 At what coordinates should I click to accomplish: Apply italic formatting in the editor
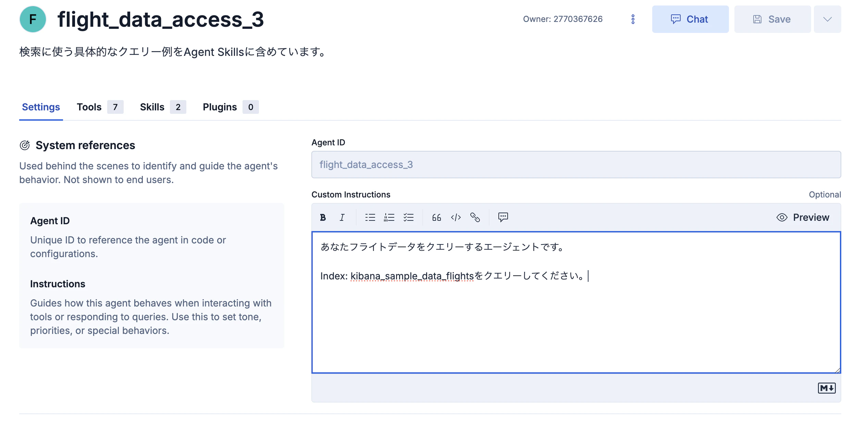click(x=342, y=217)
